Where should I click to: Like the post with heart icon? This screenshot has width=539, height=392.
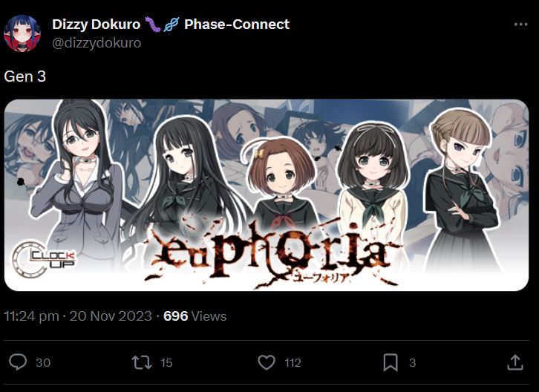[x=267, y=362]
